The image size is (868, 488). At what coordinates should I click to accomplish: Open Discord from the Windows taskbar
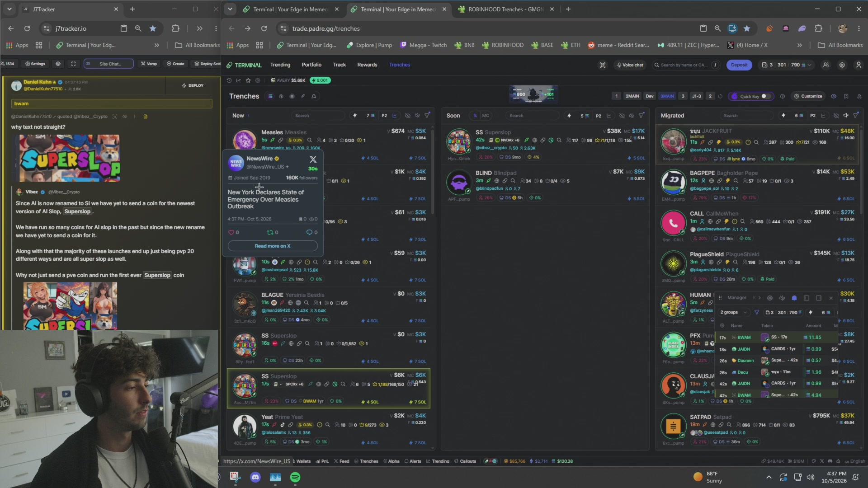tap(255, 477)
